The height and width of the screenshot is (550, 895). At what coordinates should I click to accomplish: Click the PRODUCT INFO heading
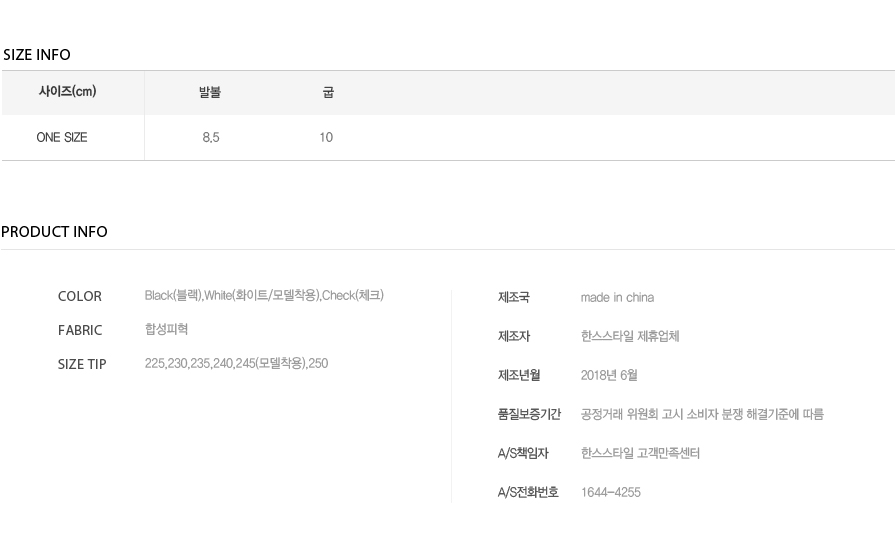pos(54,232)
